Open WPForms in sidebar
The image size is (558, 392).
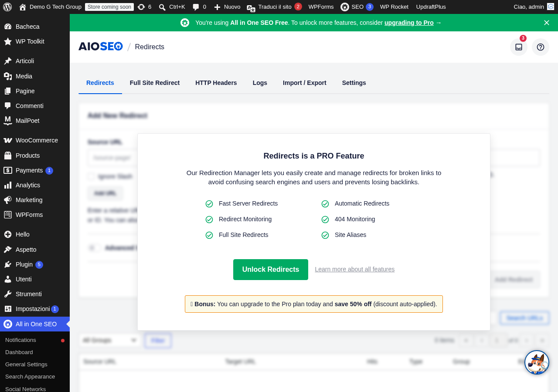[x=35, y=215]
